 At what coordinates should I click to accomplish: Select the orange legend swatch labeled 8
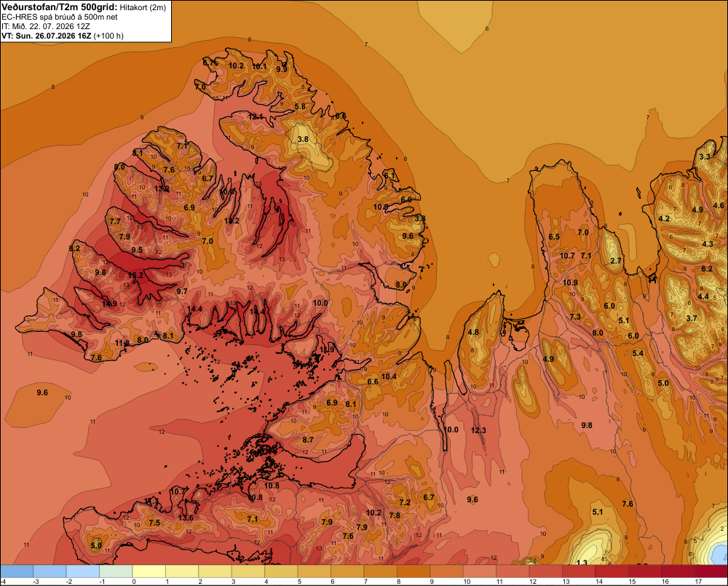414,571
